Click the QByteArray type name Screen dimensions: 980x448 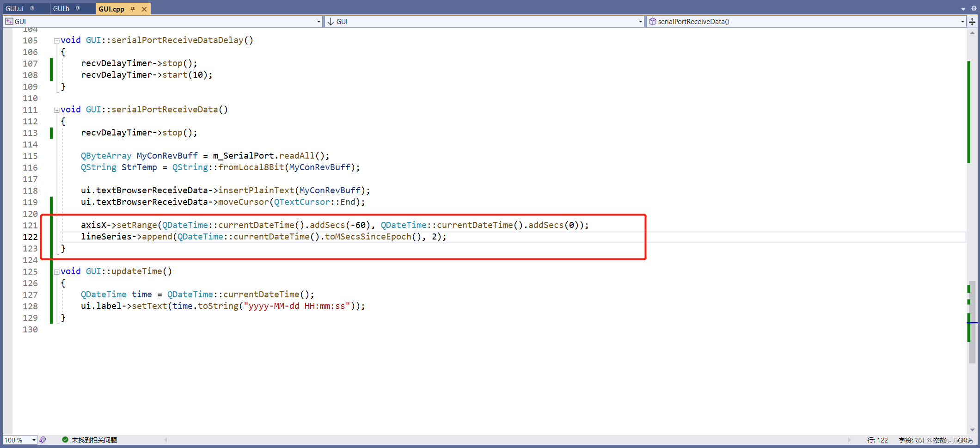pos(106,156)
